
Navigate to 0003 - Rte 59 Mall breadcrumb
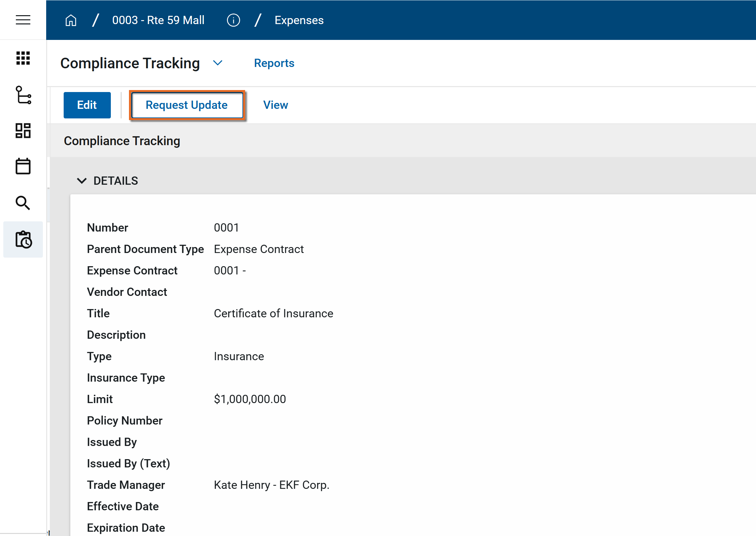(158, 20)
